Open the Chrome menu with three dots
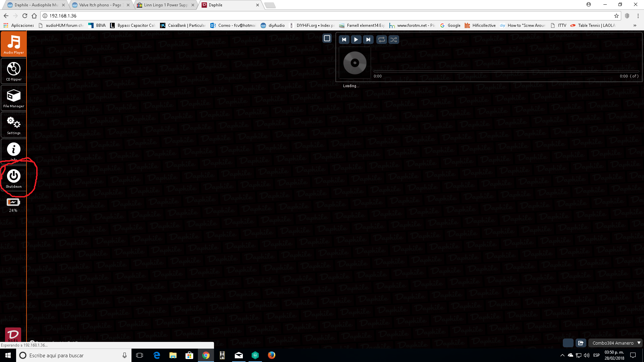The image size is (644, 362). click(638, 16)
